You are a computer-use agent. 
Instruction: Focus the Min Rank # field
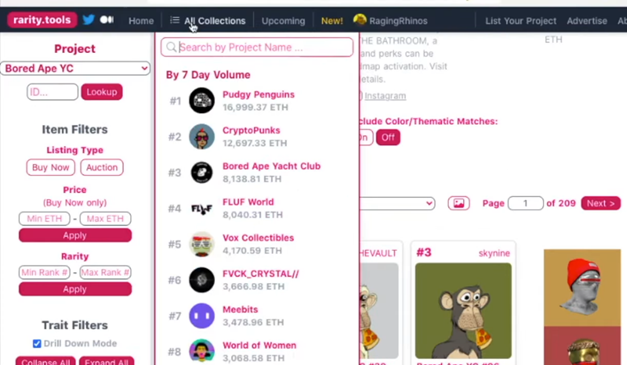click(44, 272)
